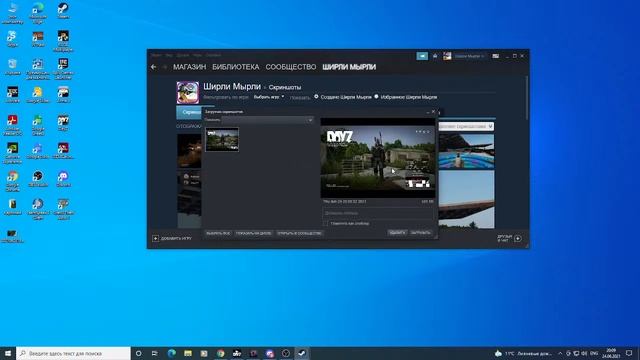640x360 pixels.
Task: Open the Windows Start menu
Action: point(8,353)
